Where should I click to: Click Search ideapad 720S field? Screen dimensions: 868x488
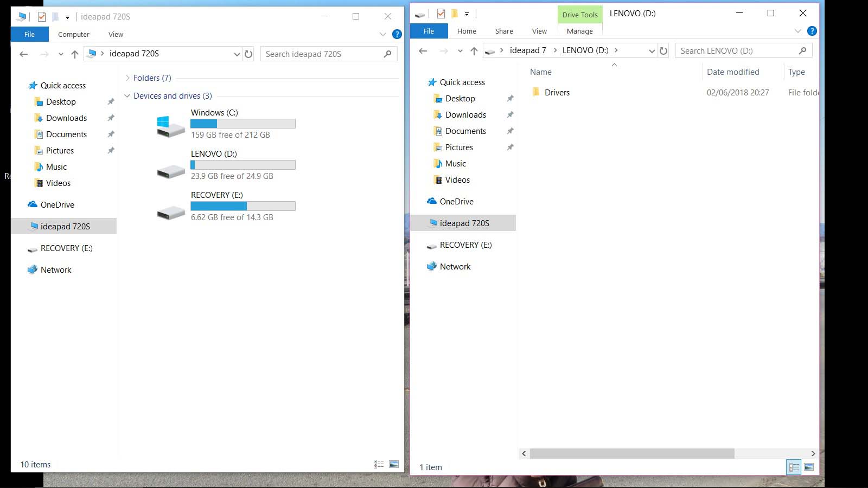[329, 54]
